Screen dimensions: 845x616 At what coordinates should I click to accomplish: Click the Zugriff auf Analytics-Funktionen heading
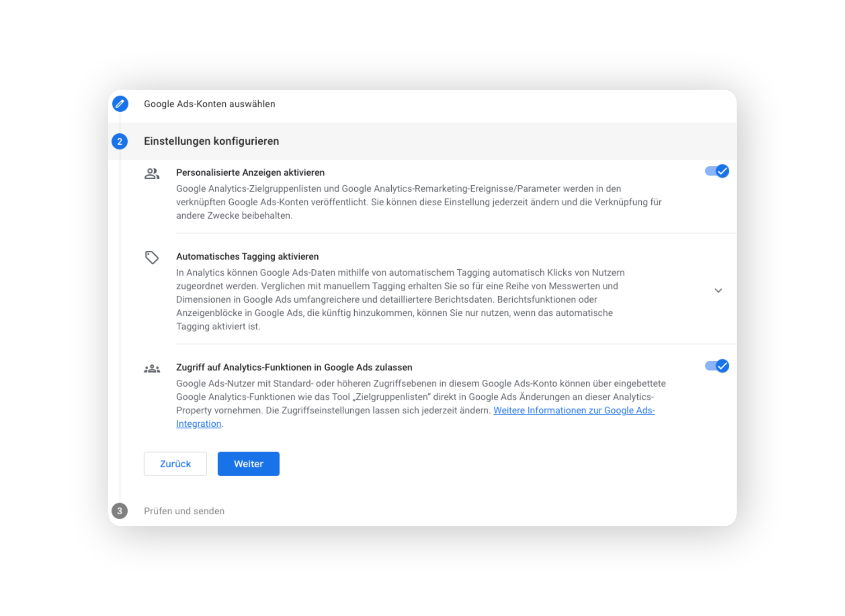[294, 367]
